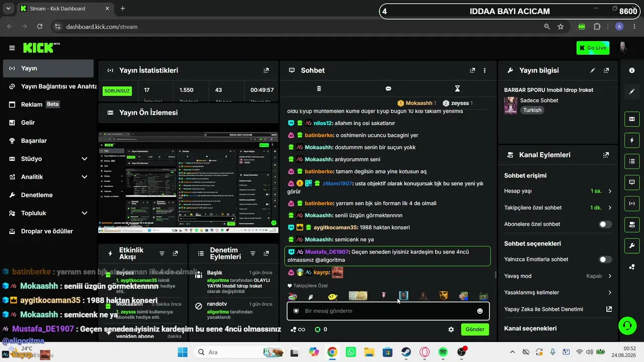The image size is (644, 362).
Task: Expand the Stüdyo sidebar section
Action: tap(85, 159)
